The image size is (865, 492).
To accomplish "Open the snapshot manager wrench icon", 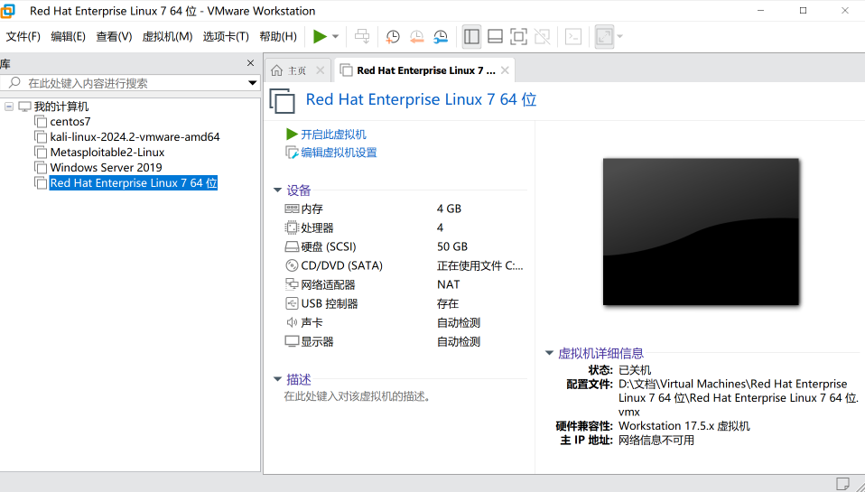I will 441,36.
